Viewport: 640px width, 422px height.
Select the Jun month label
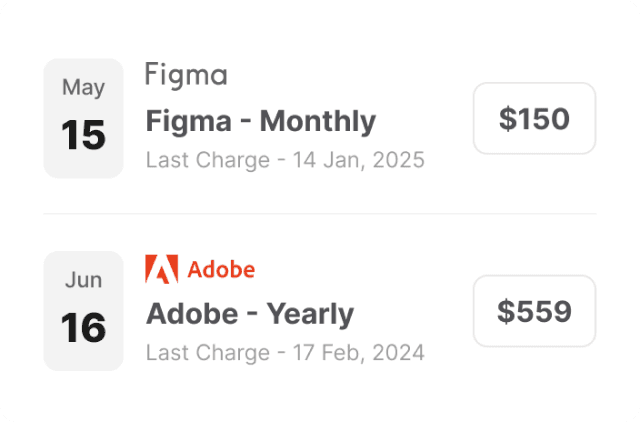(x=83, y=280)
